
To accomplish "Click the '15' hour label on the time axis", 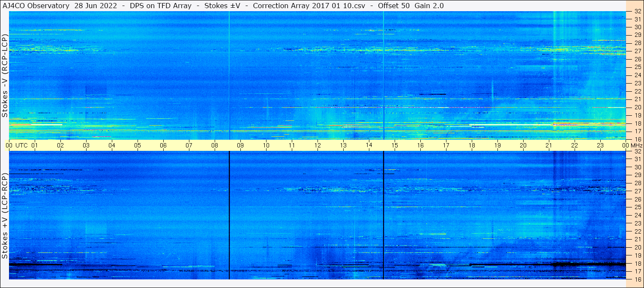I will coord(395,145).
